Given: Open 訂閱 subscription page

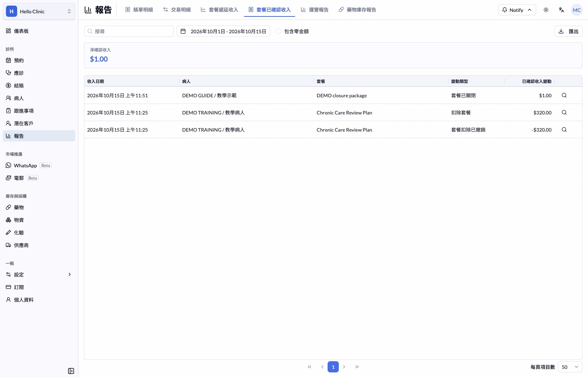Looking at the screenshot, I should [39, 287].
